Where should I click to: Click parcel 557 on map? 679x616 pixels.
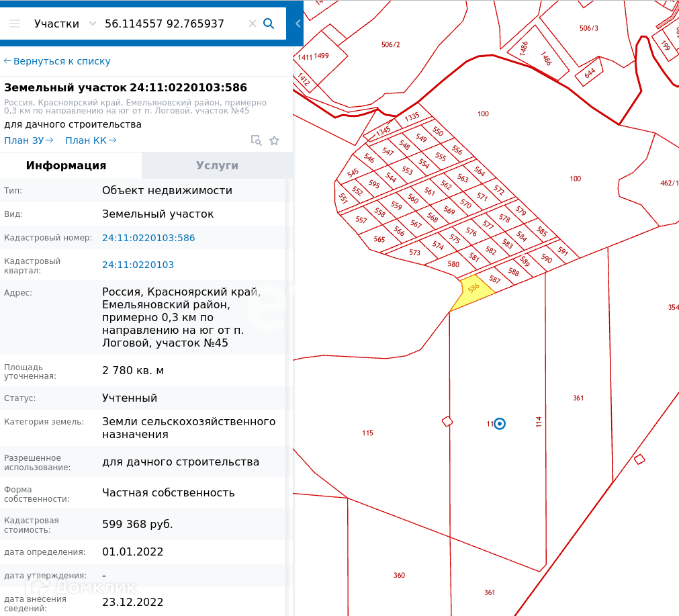(361, 220)
